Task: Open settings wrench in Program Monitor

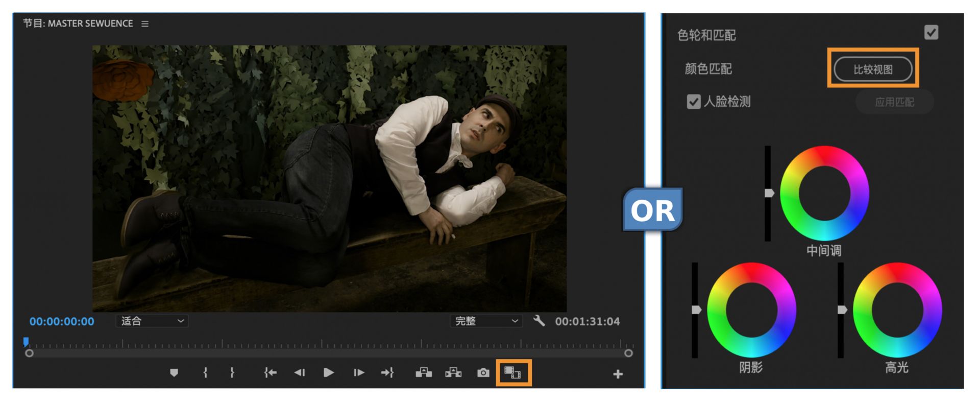Action: coord(539,321)
